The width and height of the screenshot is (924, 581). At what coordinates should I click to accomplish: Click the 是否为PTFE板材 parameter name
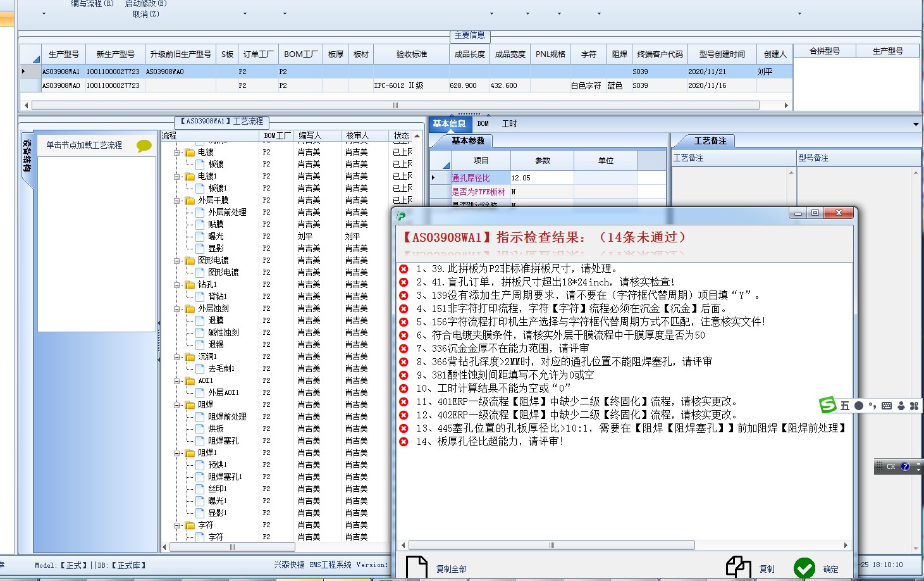pos(479,191)
